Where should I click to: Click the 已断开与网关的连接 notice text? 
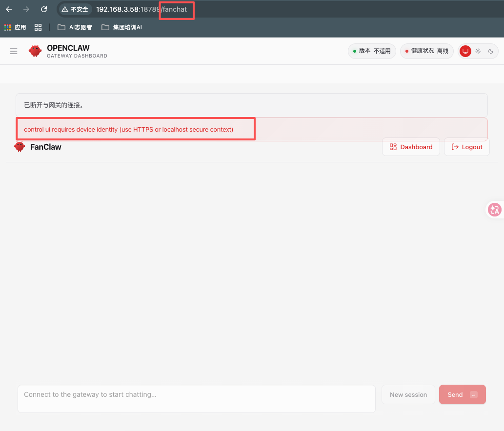[x=55, y=105]
